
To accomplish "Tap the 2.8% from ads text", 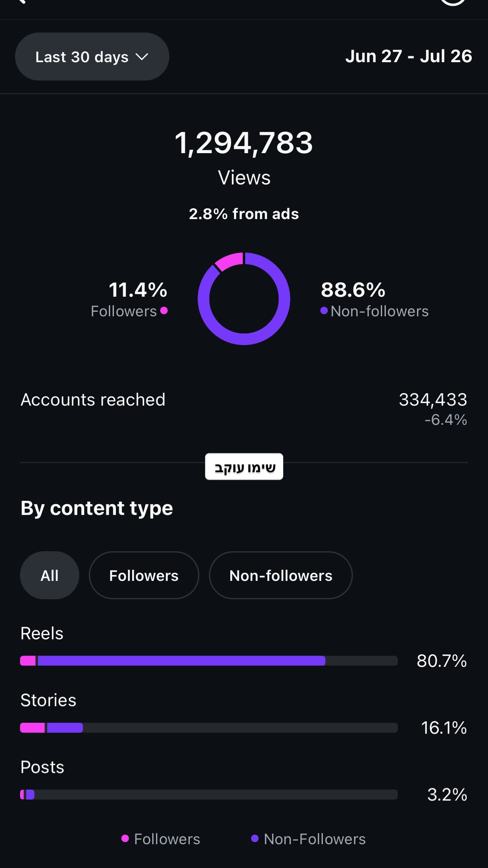I will [244, 214].
